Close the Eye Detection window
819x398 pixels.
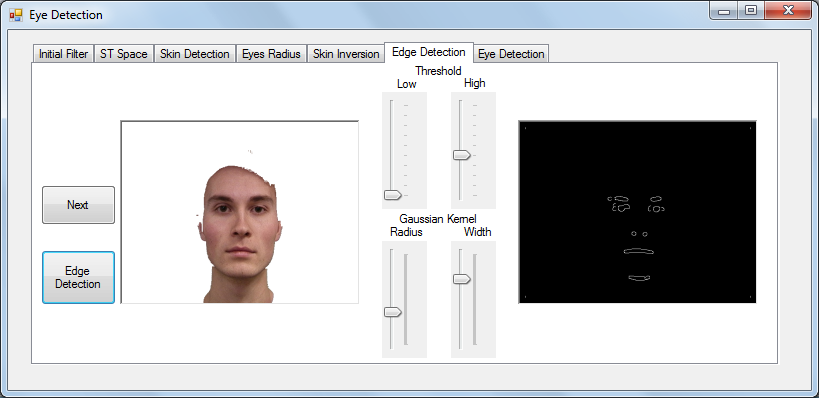tap(789, 10)
